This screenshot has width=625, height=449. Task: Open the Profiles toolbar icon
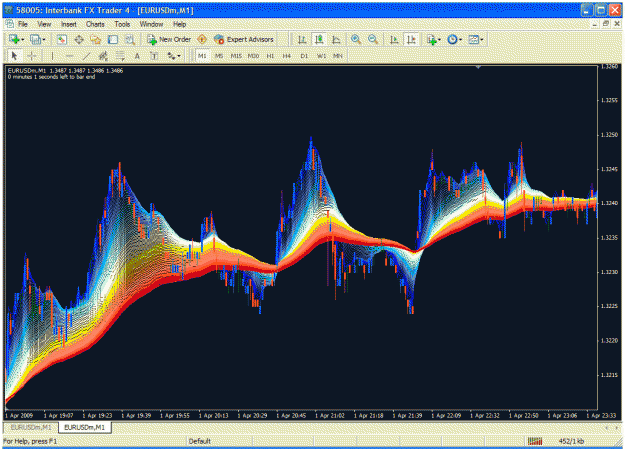(x=35, y=39)
